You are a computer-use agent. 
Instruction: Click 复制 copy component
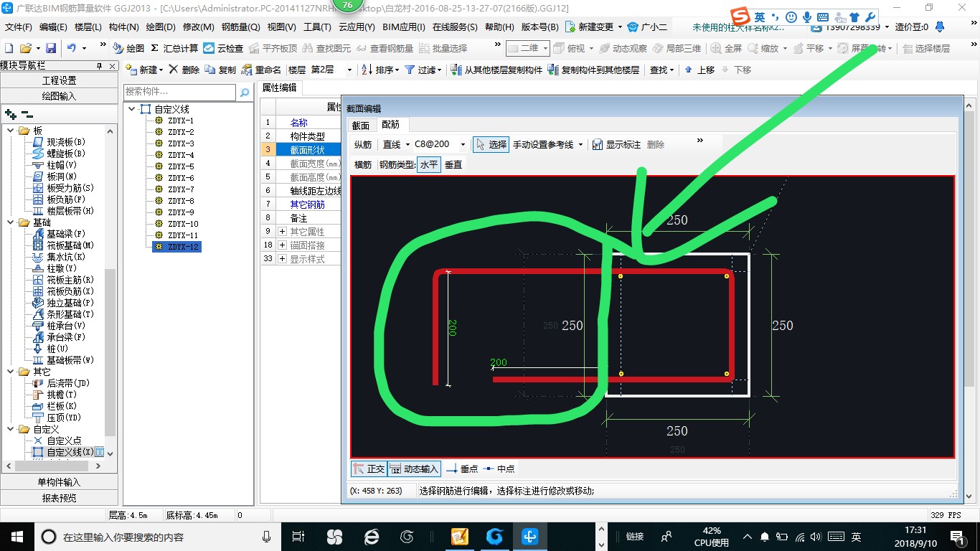coord(220,70)
